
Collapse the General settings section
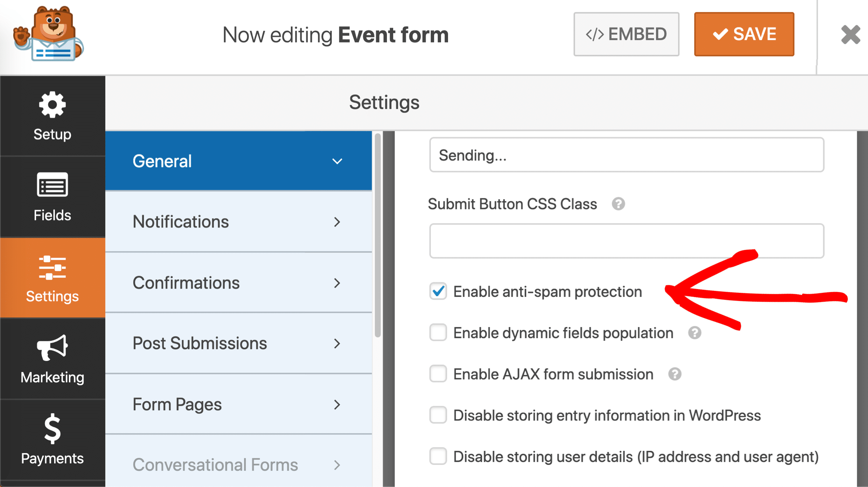click(338, 161)
